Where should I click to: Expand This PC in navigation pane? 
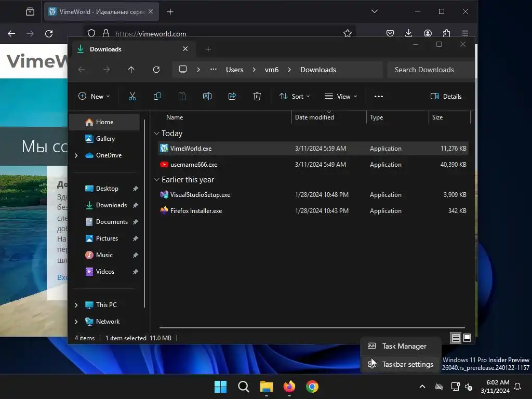(x=76, y=305)
